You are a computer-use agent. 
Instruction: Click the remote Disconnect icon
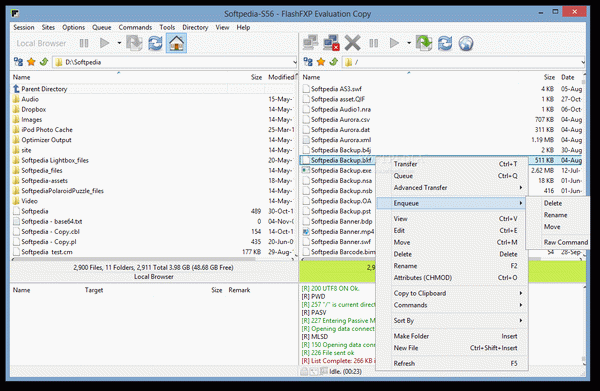pyautogui.click(x=331, y=43)
